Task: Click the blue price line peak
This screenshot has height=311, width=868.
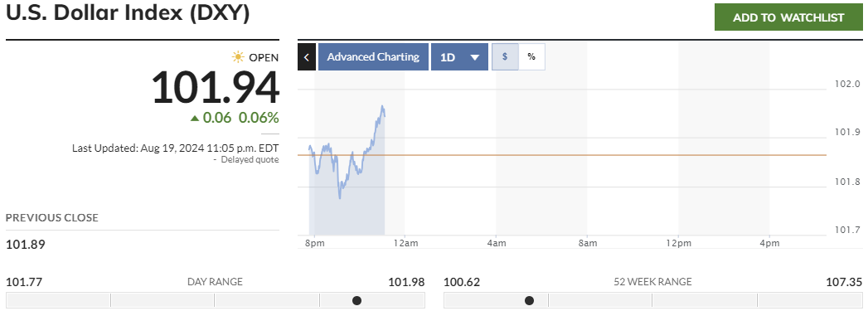Action: pos(382,106)
